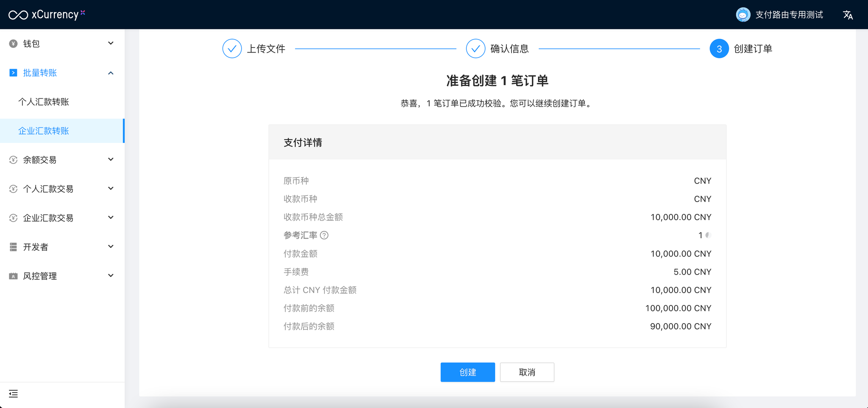Click the 钱包 wallet icon

[x=14, y=44]
